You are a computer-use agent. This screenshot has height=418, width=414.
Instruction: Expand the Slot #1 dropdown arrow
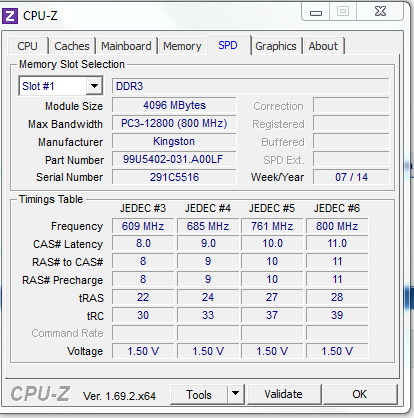[94, 86]
